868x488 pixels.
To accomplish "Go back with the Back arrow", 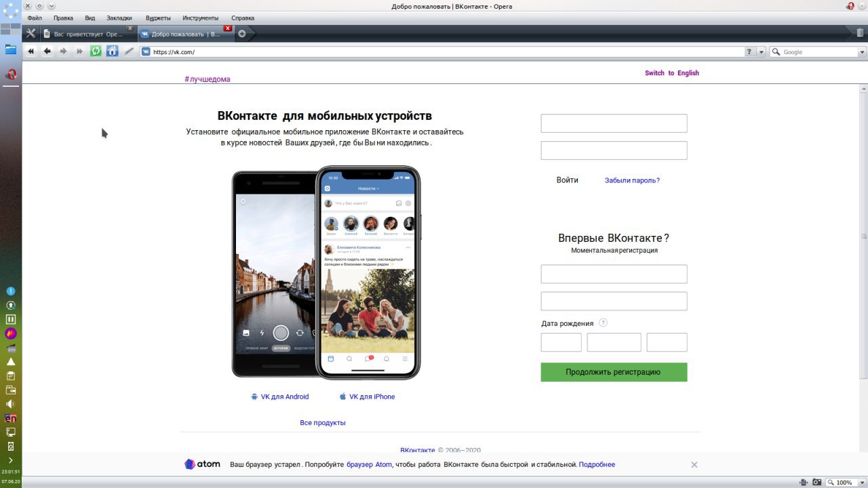I will tap(47, 52).
